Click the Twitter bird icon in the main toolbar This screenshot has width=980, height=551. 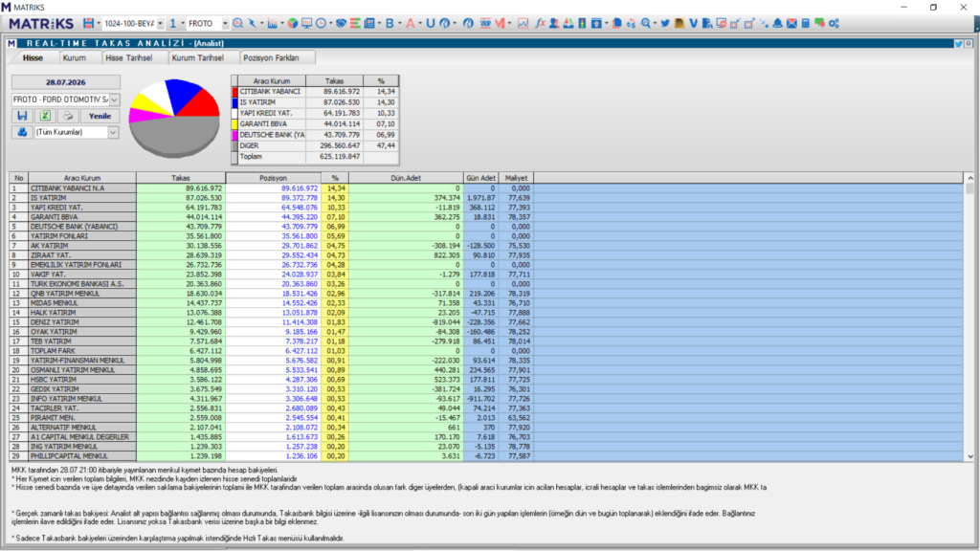pyautogui.click(x=665, y=23)
